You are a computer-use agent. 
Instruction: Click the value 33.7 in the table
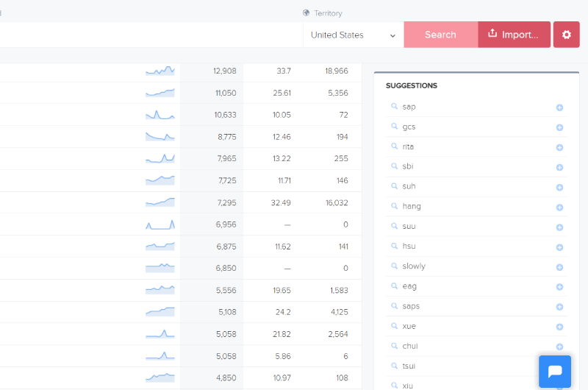click(x=284, y=71)
